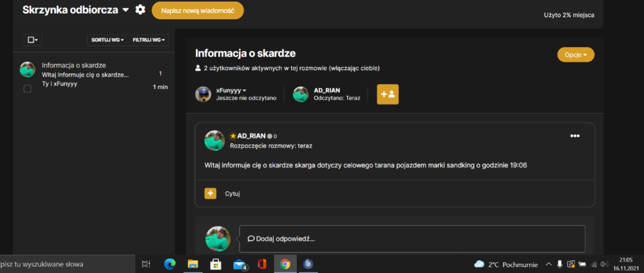
Task: Open the Opcje dropdown button
Action: pos(576,55)
